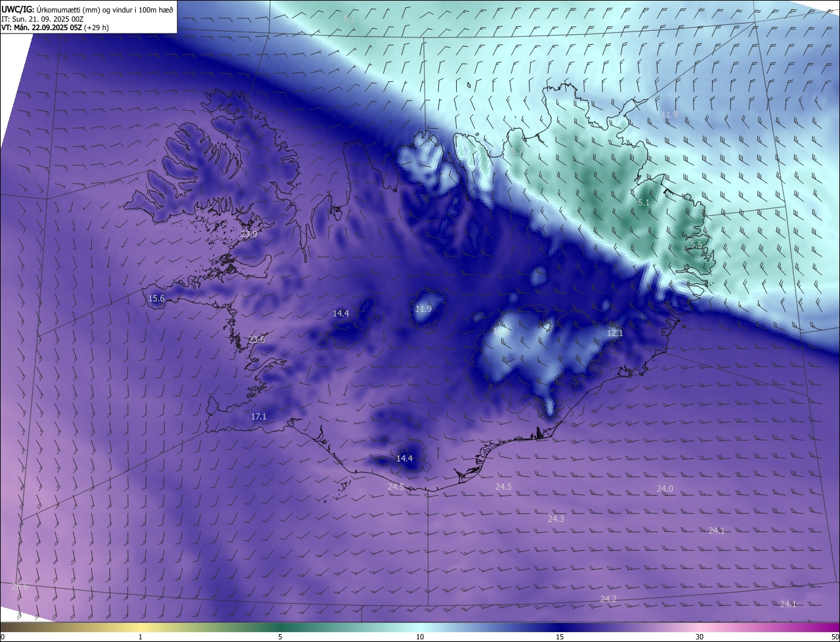Pick the olive-green band between 1 and 5
The height and width of the screenshot is (642, 840).
click(210, 627)
